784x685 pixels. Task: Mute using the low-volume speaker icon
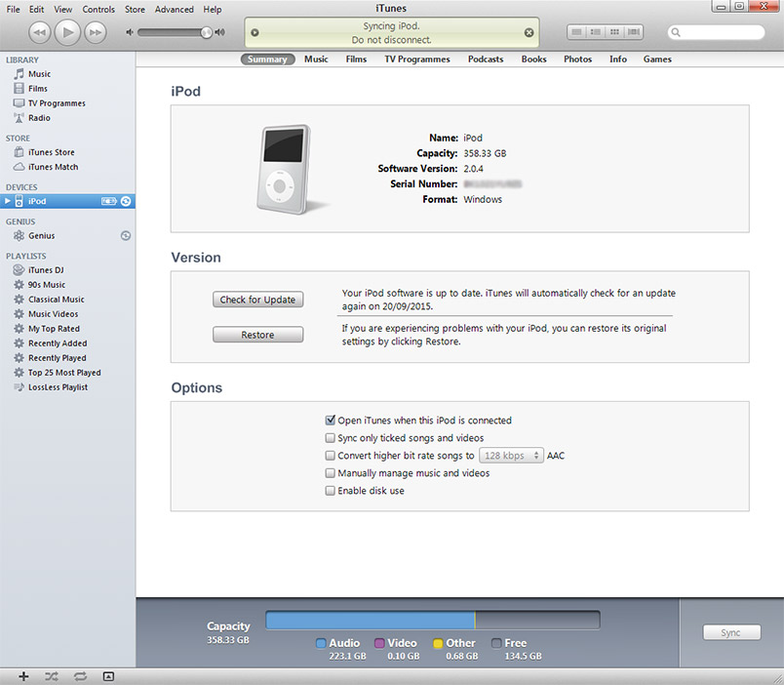click(x=130, y=32)
